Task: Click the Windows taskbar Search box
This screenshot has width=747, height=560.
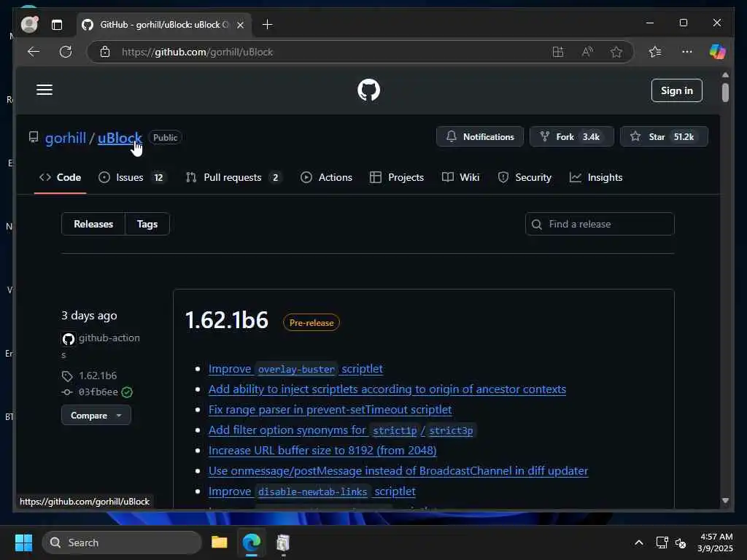Action: pos(122,542)
